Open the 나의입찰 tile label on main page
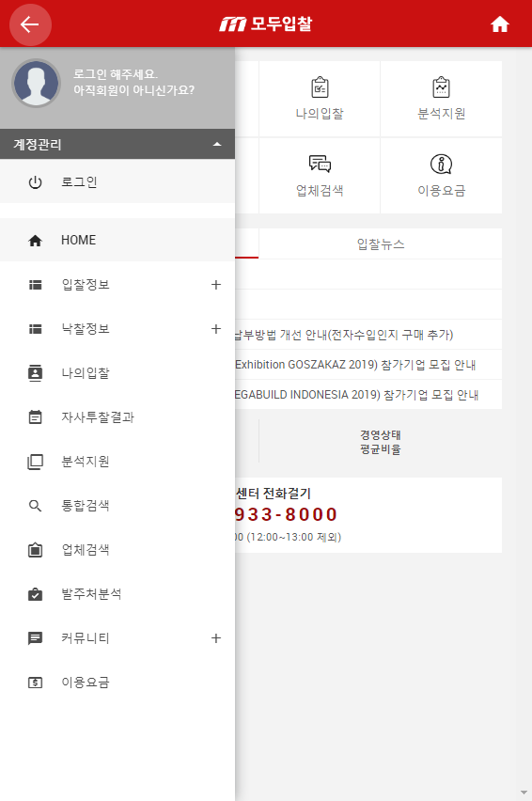 tap(320, 114)
